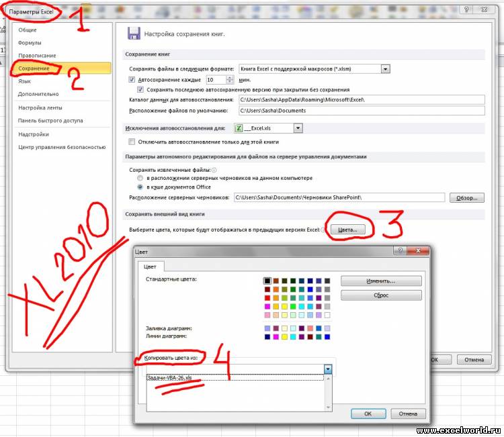
Task: Open Настройка ленты category
Action: tap(40, 107)
